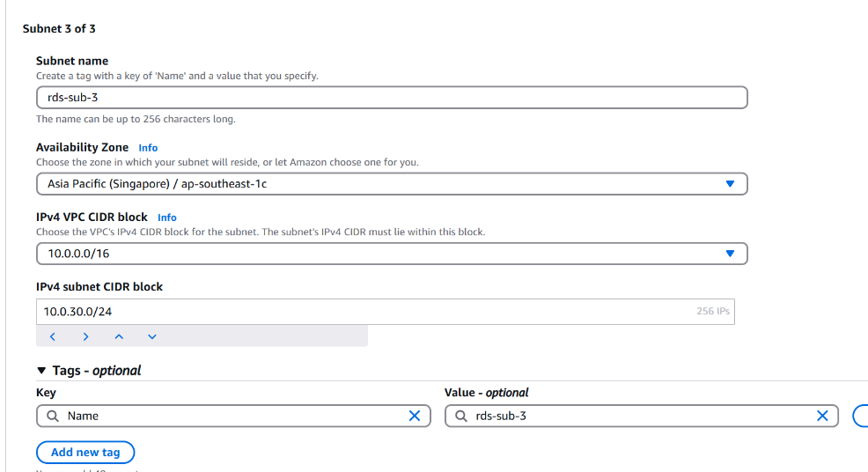Click the search icon in Key field
The width and height of the screenshot is (868, 472).
point(53,416)
